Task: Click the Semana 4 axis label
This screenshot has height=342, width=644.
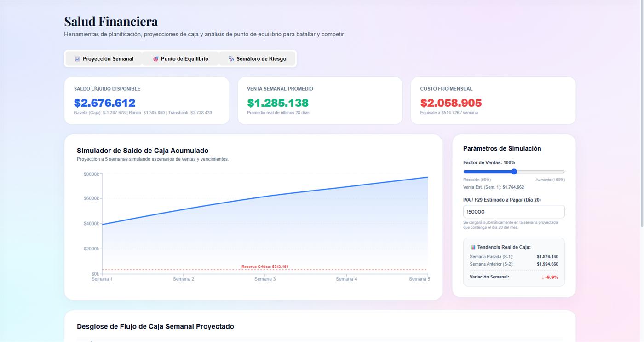Action: (x=346, y=279)
